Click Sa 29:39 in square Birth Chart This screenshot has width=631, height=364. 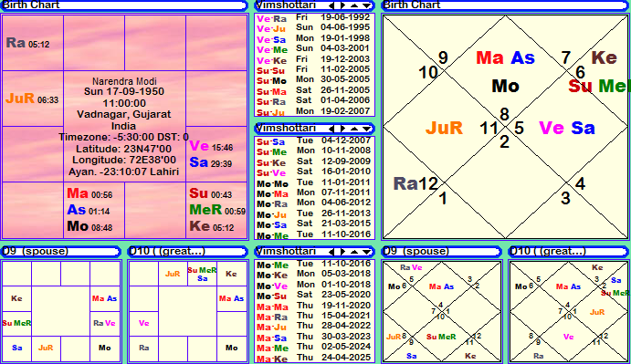tap(210, 162)
